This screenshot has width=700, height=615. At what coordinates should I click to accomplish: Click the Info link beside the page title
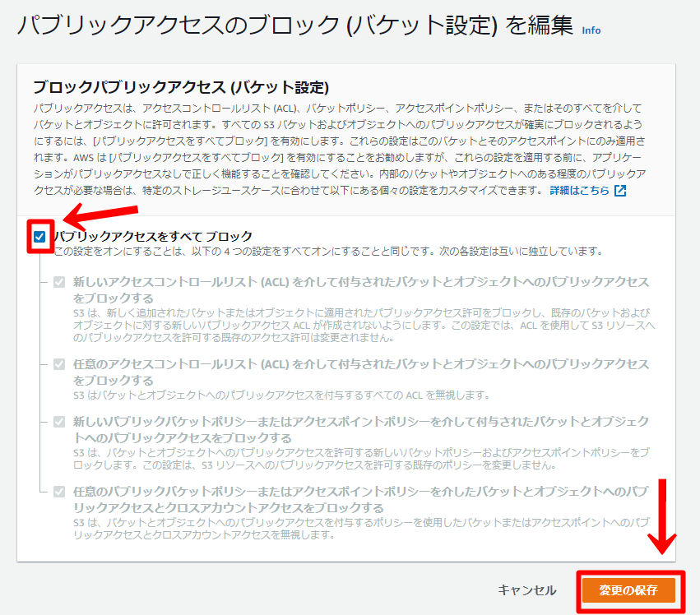point(593,30)
